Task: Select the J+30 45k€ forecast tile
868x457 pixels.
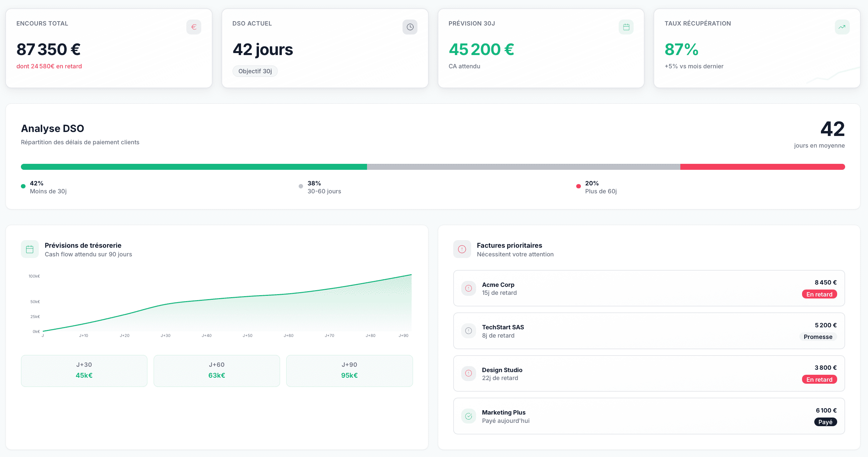Action: point(84,370)
